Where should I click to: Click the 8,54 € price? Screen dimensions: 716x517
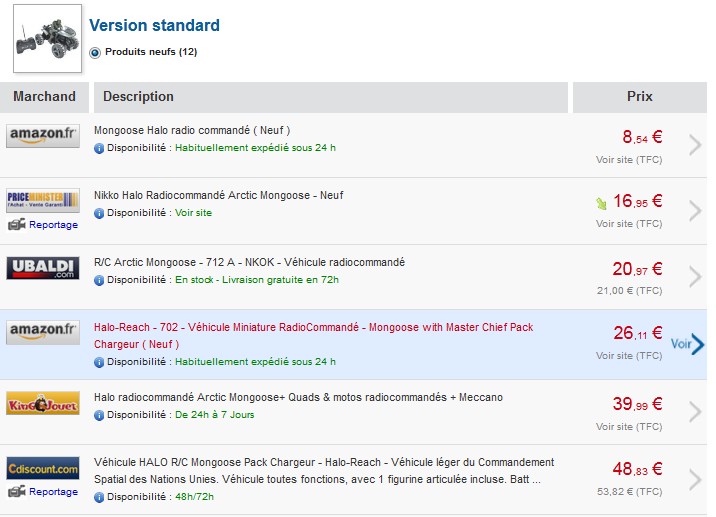[642, 137]
